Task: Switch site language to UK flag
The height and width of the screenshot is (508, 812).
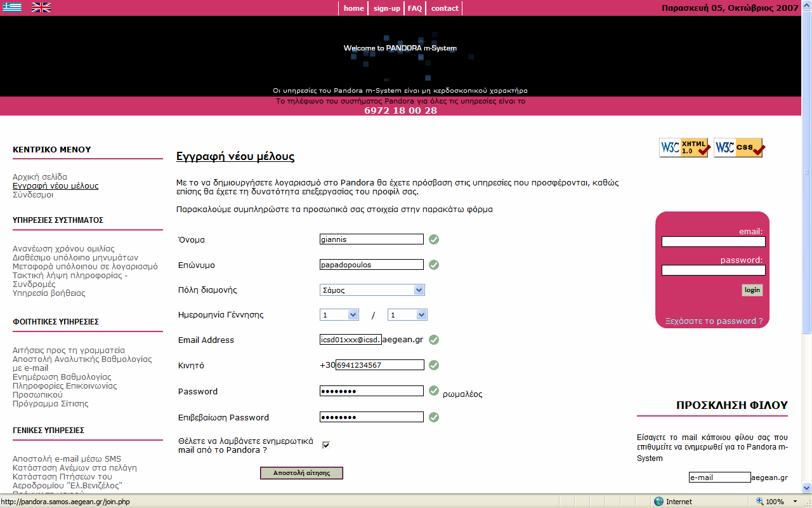Action: coord(41,8)
